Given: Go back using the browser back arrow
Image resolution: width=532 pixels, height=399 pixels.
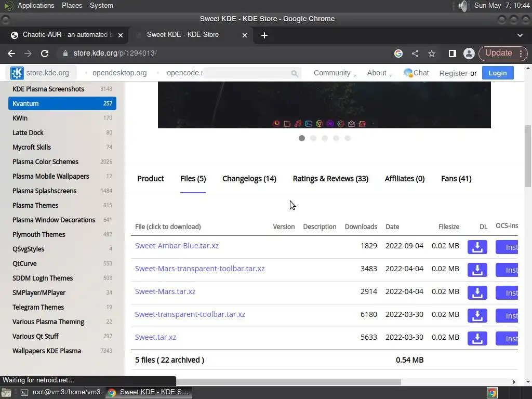Looking at the screenshot, I should click(x=11, y=54).
